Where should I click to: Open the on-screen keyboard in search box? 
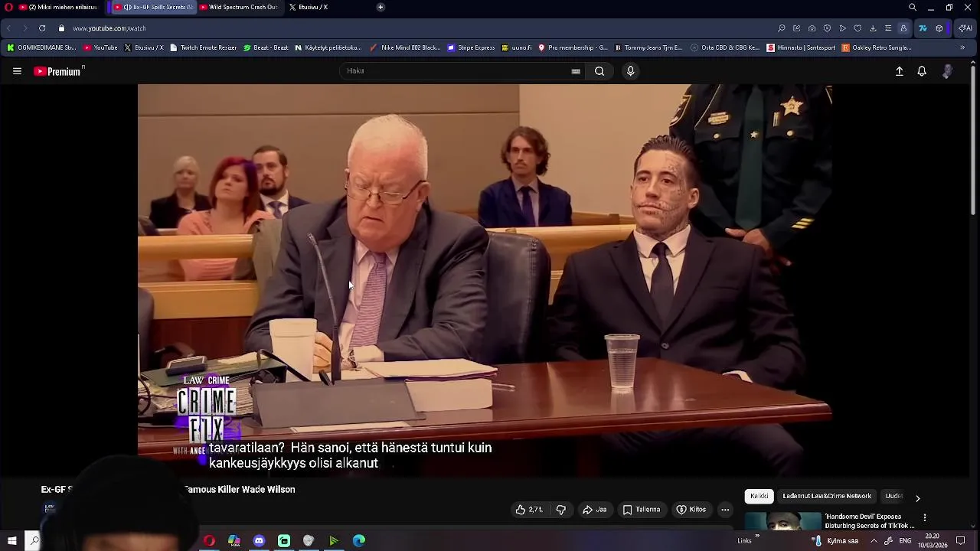point(576,71)
